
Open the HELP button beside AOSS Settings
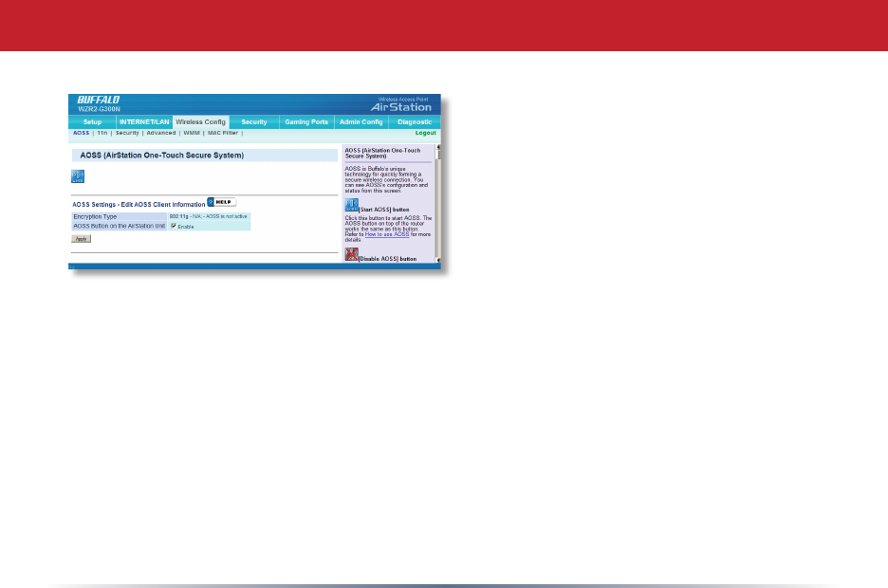point(221,202)
